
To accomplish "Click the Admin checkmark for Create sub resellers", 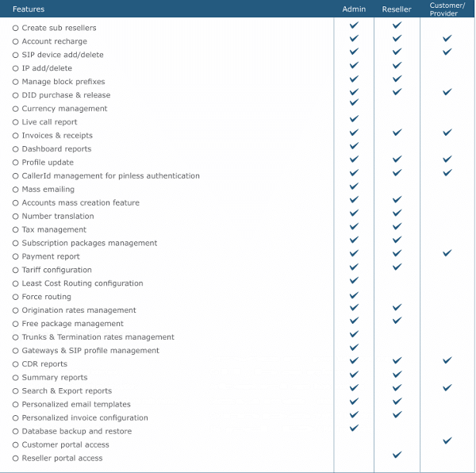I will coord(354,25).
